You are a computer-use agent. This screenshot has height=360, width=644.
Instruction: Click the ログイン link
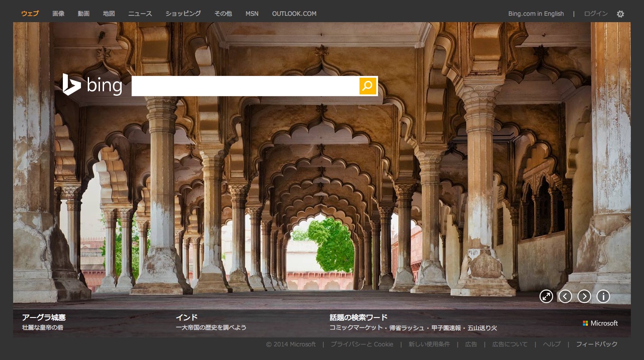(x=596, y=14)
